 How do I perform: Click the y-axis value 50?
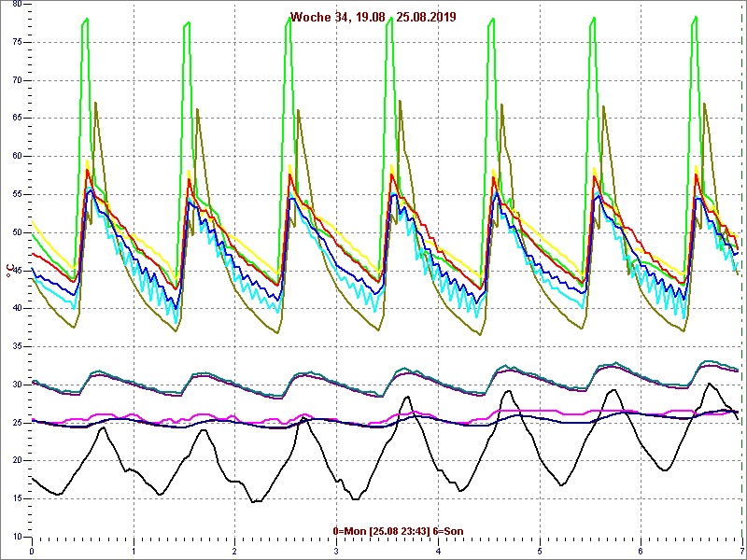point(16,232)
